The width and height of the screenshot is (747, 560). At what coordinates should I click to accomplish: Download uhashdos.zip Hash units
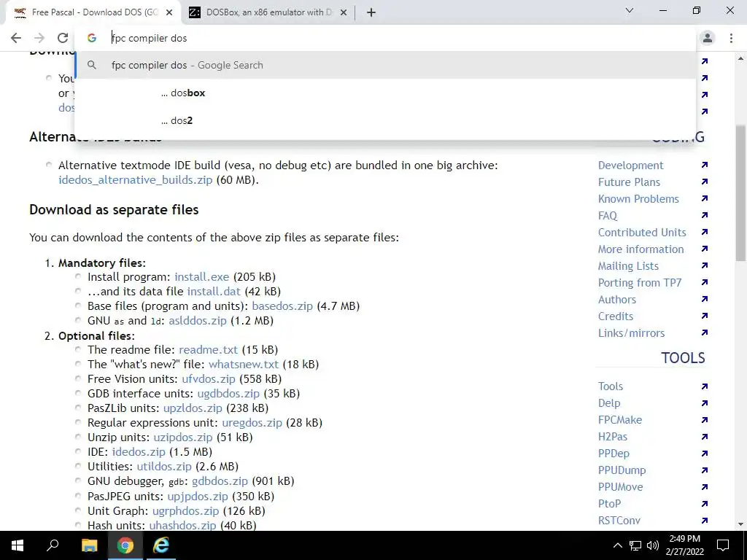[x=182, y=526]
